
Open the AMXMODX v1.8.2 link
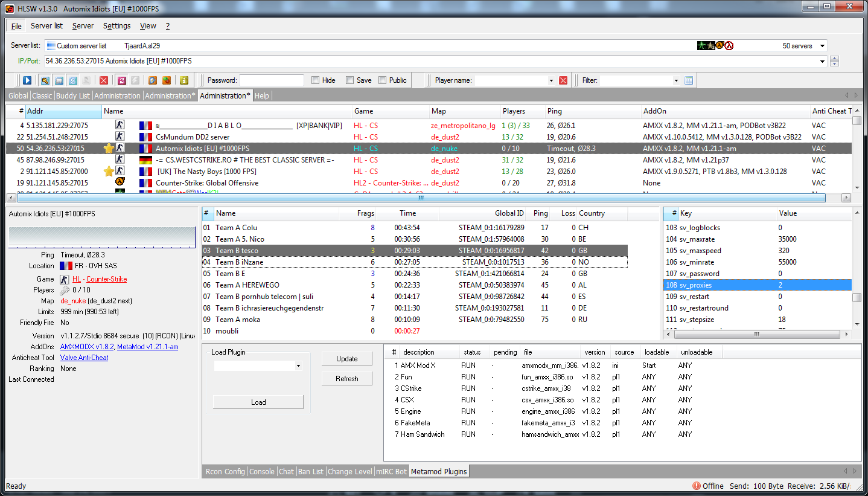tap(87, 346)
